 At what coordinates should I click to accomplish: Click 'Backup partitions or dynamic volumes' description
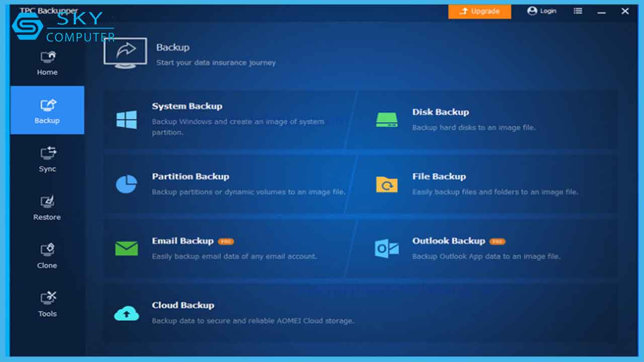(x=249, y=192)
